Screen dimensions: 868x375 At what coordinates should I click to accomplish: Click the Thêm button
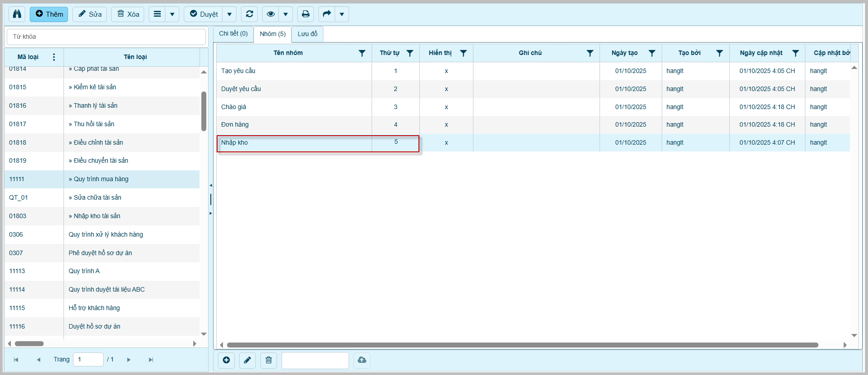tap(49, 14)
